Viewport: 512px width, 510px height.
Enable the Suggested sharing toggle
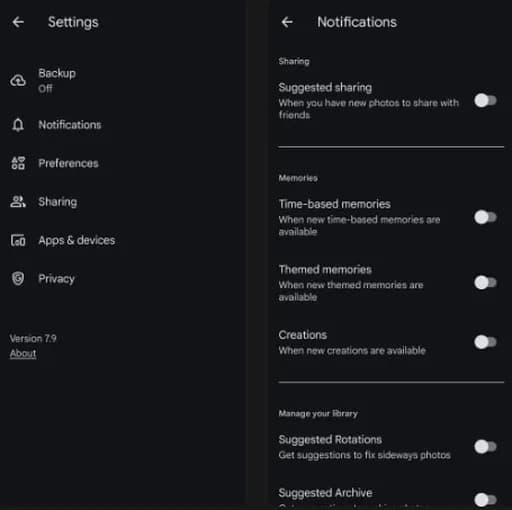click(x=485, y=100)
